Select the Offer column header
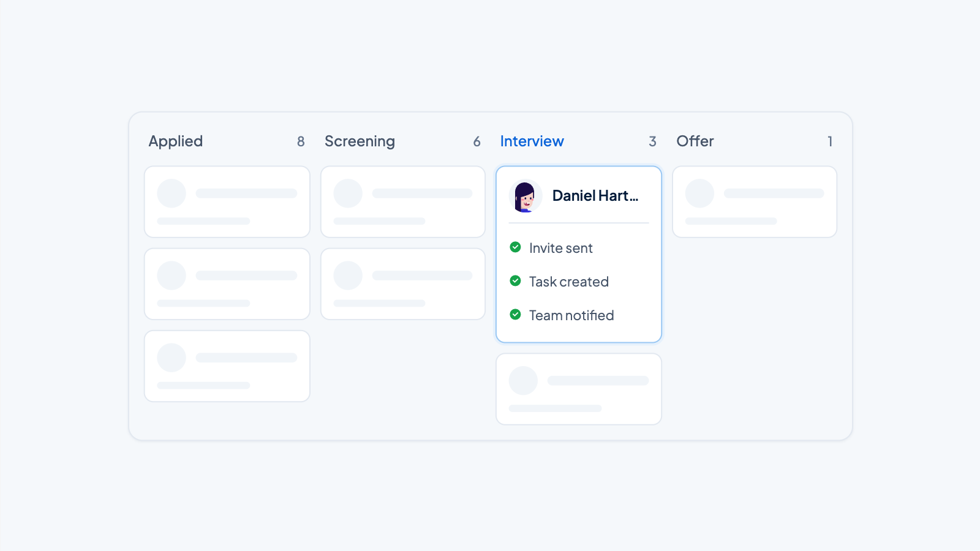 tap(695, 141)
